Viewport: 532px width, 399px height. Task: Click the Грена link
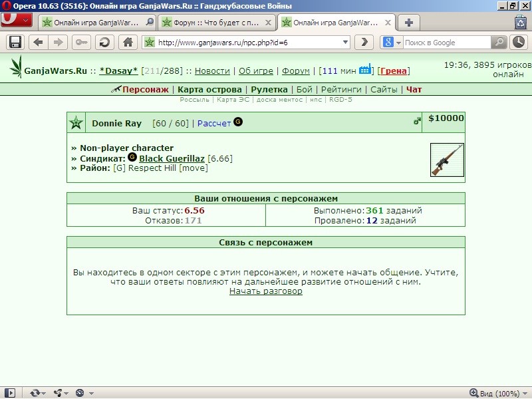click(394, 71)
